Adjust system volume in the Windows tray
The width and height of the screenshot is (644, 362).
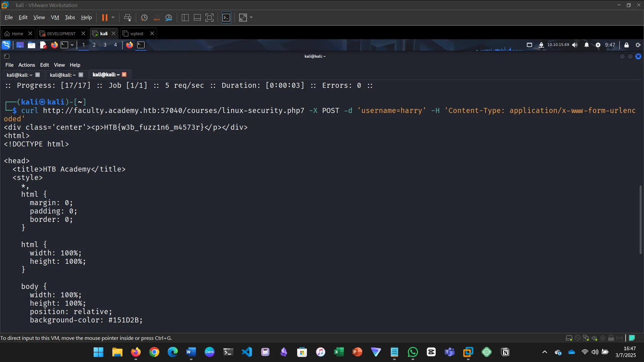coord(595,352)
